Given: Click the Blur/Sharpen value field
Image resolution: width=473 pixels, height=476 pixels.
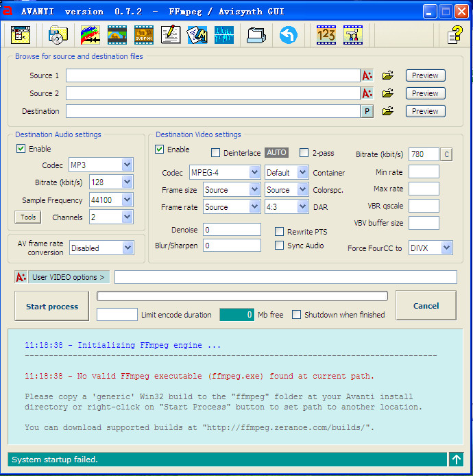Looking at the screenshot, I should pos(232,246).
